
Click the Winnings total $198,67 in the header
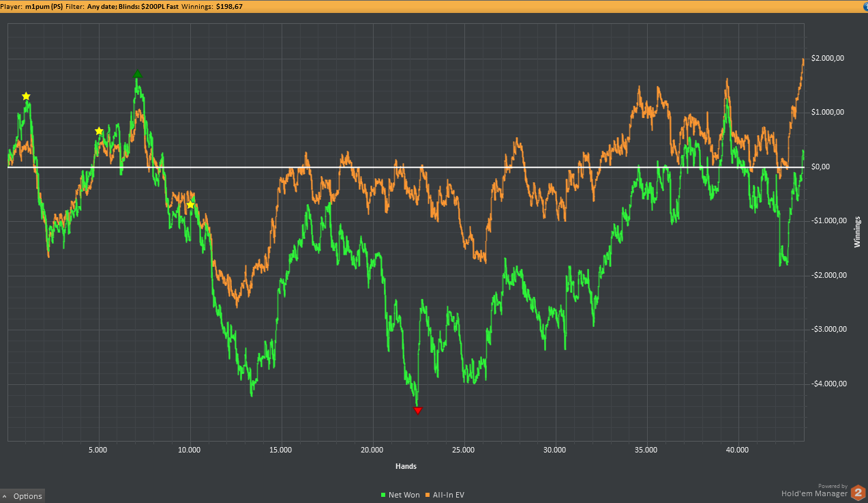(x=229, y=6)
